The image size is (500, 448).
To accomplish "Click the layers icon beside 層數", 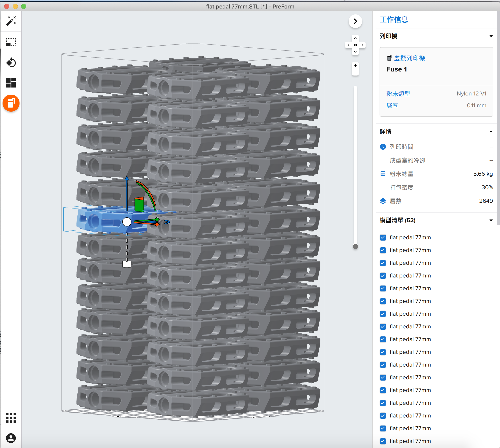I will tap(383, 201).
